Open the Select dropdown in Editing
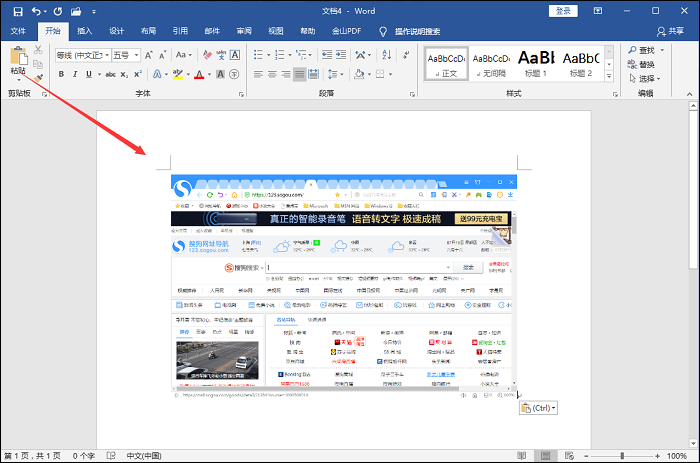 (x=645, y=79)
